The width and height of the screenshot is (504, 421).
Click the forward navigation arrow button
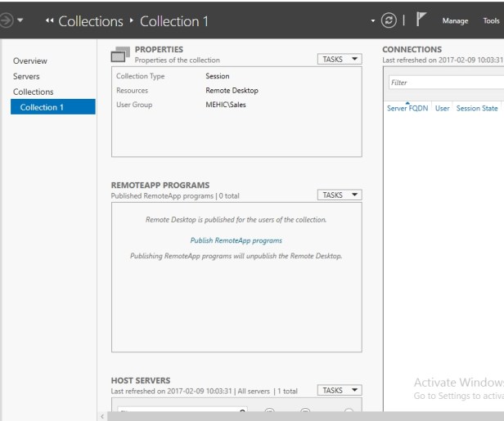click(x=6, y=20)
